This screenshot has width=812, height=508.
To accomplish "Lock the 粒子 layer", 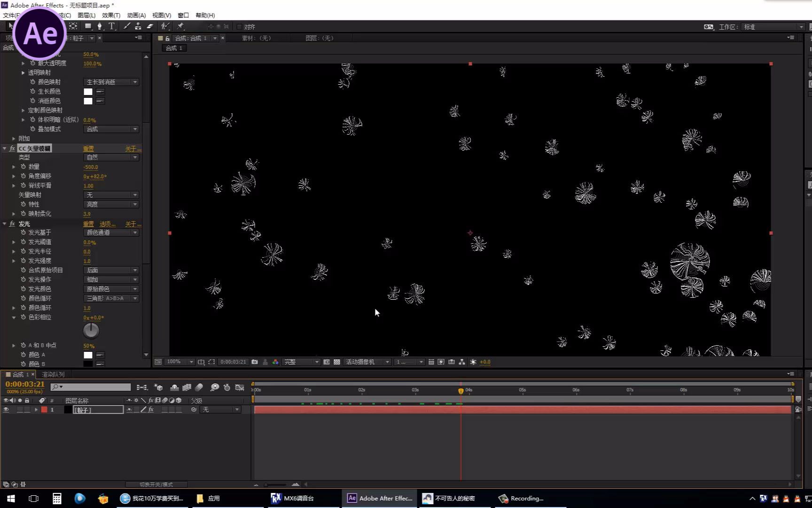I will [x=27, y=409].
